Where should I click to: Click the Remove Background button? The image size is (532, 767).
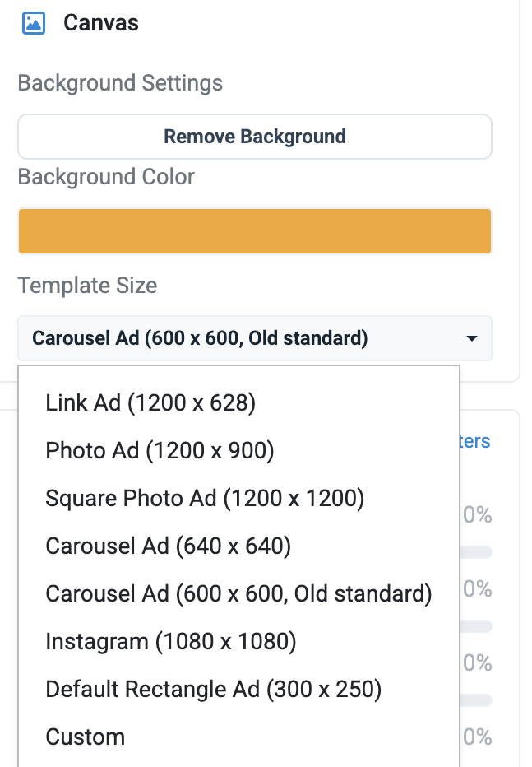point(255,137)
